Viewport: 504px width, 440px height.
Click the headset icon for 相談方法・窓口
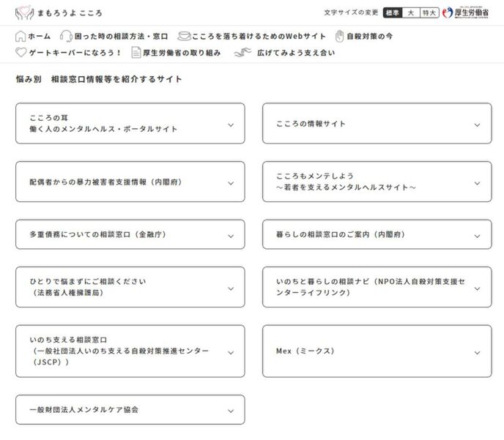click(66, 36)
